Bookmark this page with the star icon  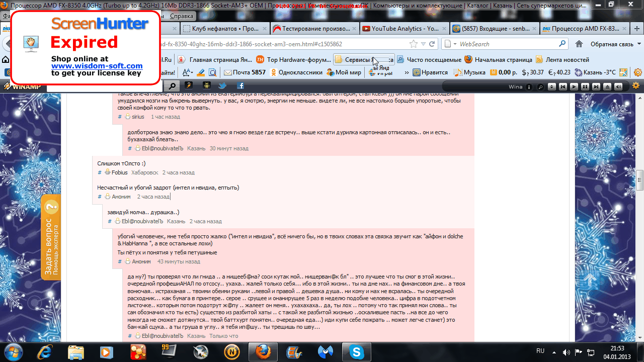click(414, 44)
